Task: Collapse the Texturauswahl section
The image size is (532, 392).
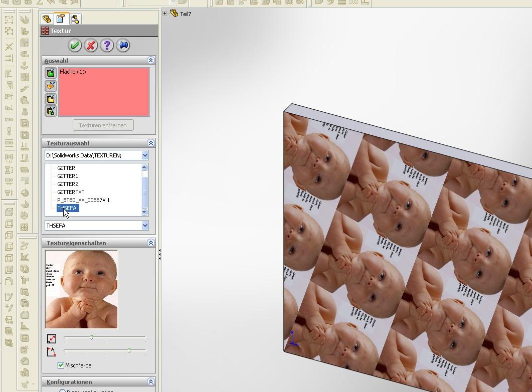Action: point(151,143)
